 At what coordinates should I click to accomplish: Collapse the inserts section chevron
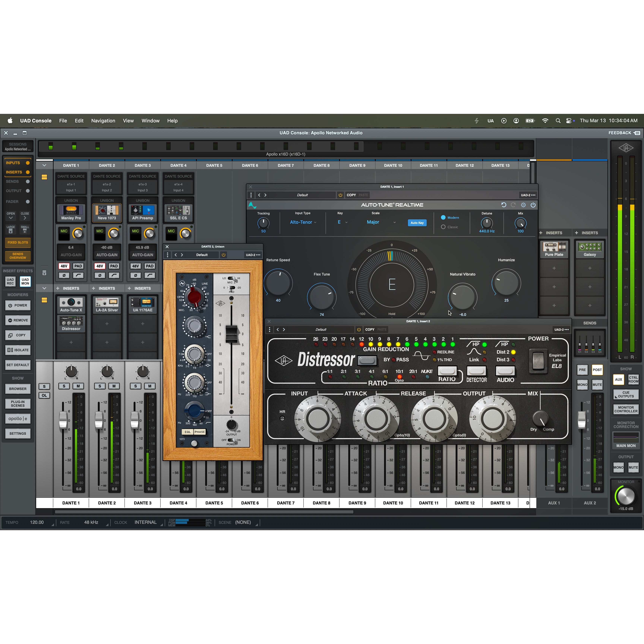[44, 288]
